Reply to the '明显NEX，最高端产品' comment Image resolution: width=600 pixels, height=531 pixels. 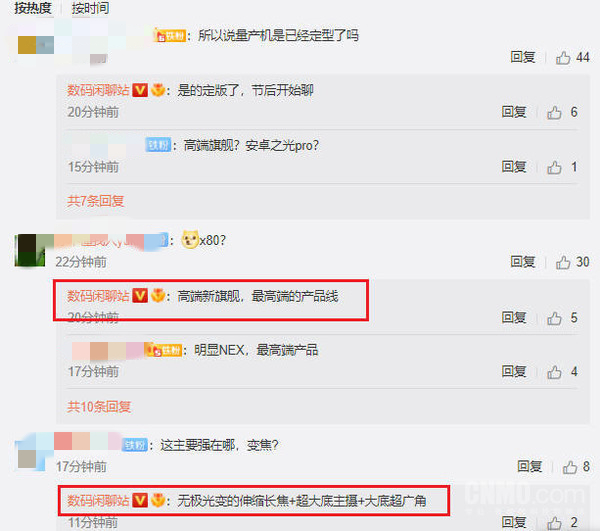point(514,371)
